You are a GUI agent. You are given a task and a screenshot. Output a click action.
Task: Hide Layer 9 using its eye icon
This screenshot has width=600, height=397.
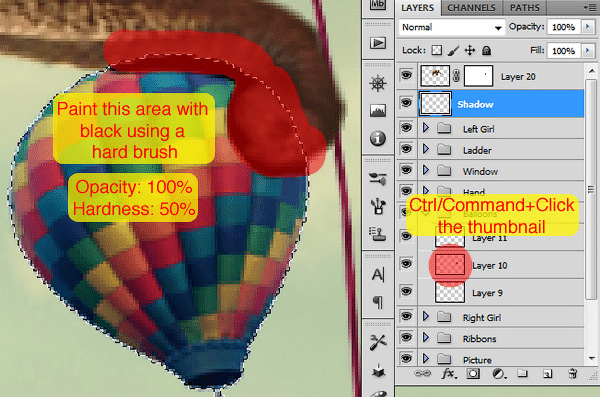[x=406, y=291]
